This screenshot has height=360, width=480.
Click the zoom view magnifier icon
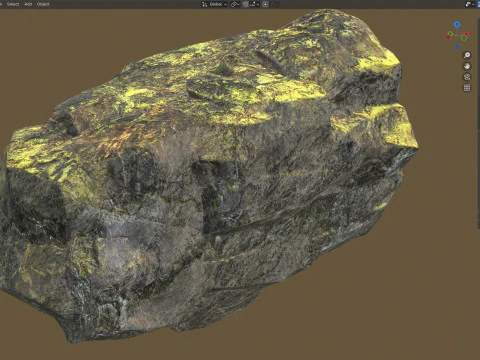[x=467, y=55]
